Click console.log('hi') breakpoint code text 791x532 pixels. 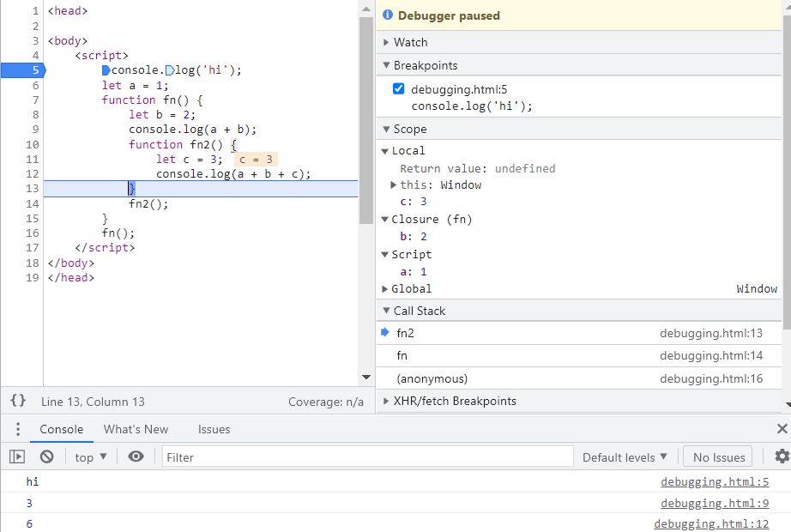[x=472, y=106]
